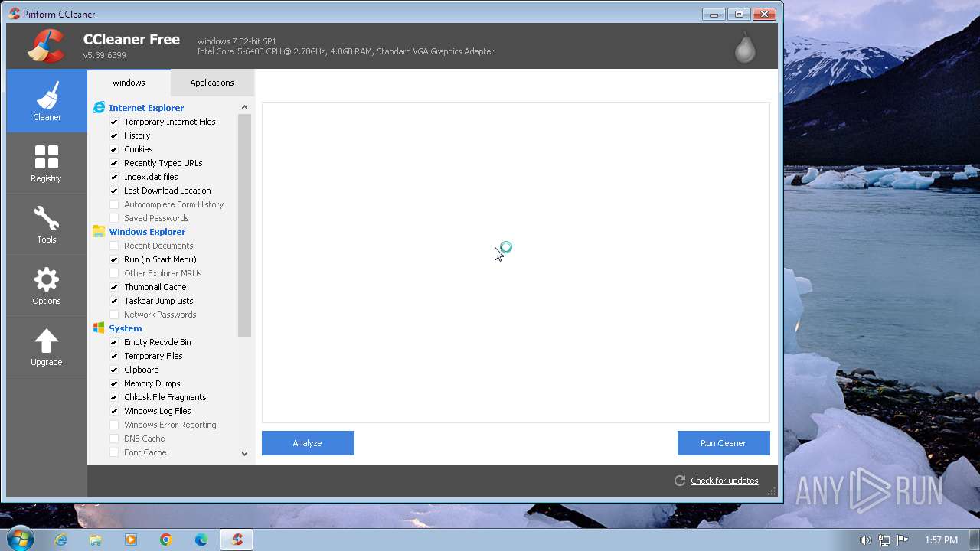Open the Upgrade arrow section

(47, 347)
